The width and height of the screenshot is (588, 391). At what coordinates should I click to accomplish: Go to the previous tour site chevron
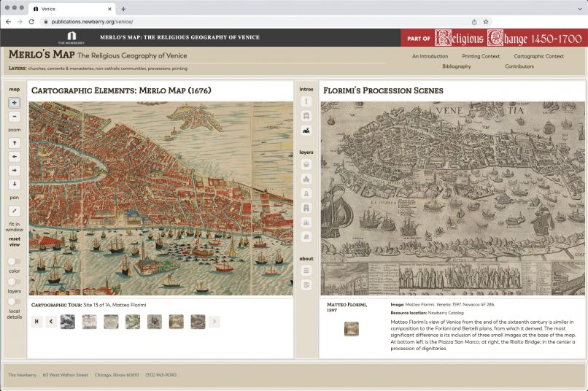tap(51, 322)
